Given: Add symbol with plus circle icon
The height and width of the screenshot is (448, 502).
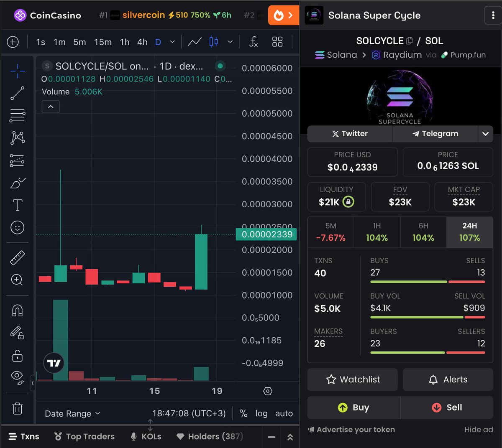Looking at the screenshot, I should [13, 42].
